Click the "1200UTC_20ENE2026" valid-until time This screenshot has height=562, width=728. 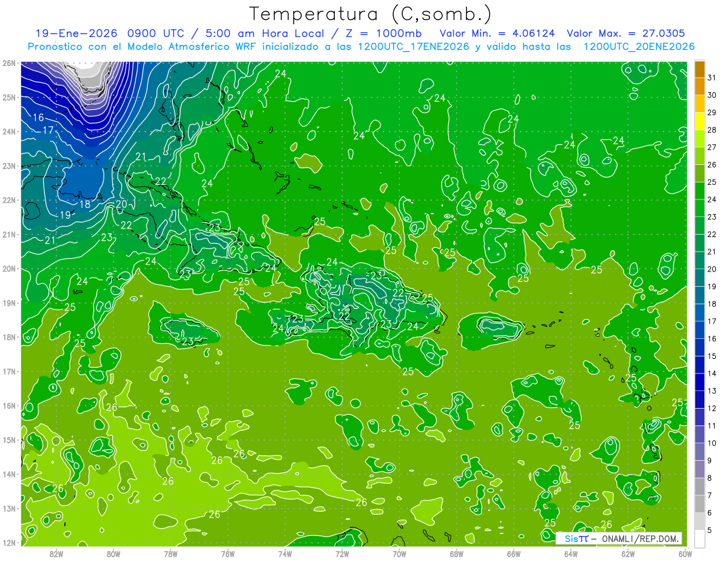639,47
